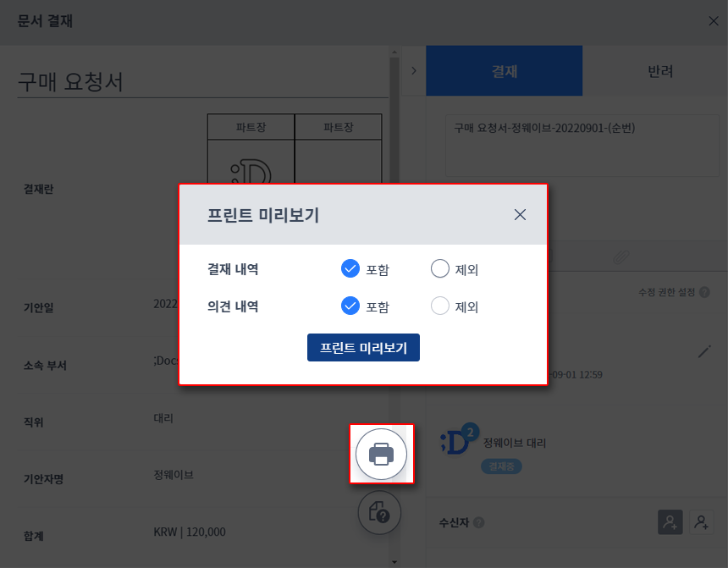The height and width of the screenshot is (568, 728).
Task: Switch to the 결재 tab
Action: pos(505,70)
